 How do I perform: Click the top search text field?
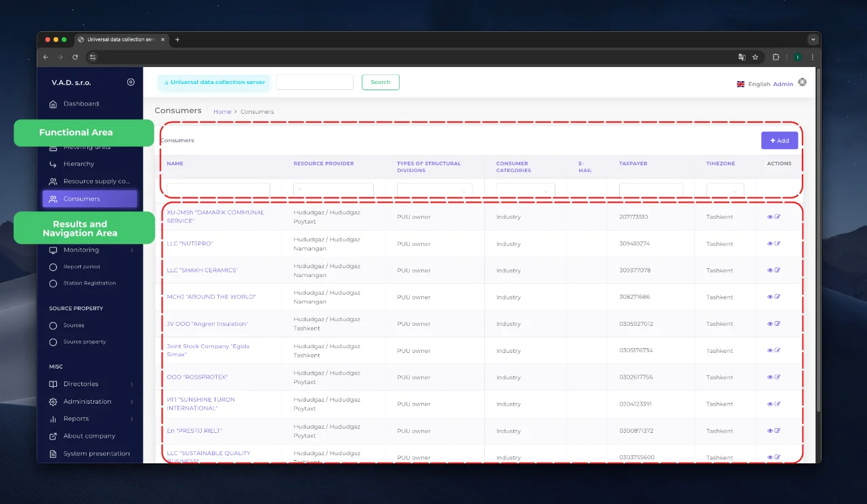click(x=315, y=82)
